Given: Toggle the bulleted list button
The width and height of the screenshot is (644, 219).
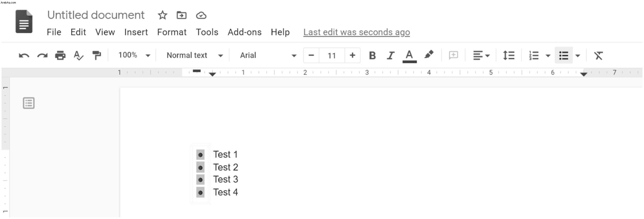Looking at the screenshot, I should 564,55.
